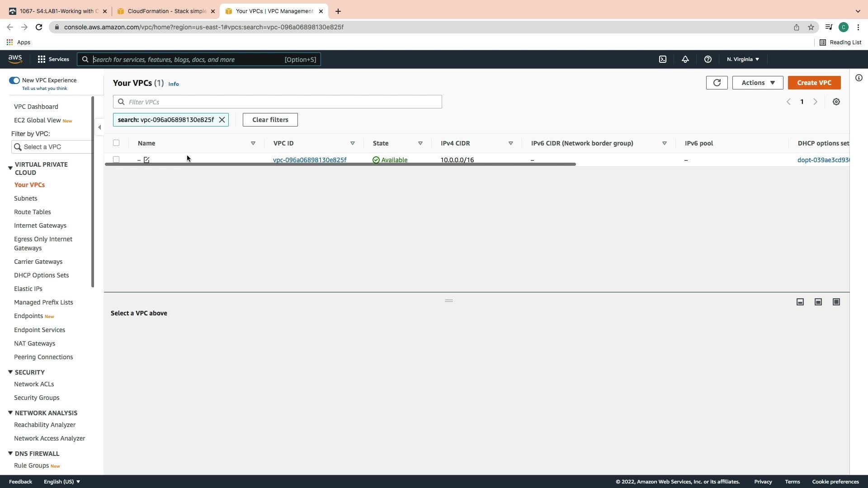Switch to CloudFormation Stack tab
Image resolution: width=868 pixels, height=488 pixels.
(x=166, y=11)
